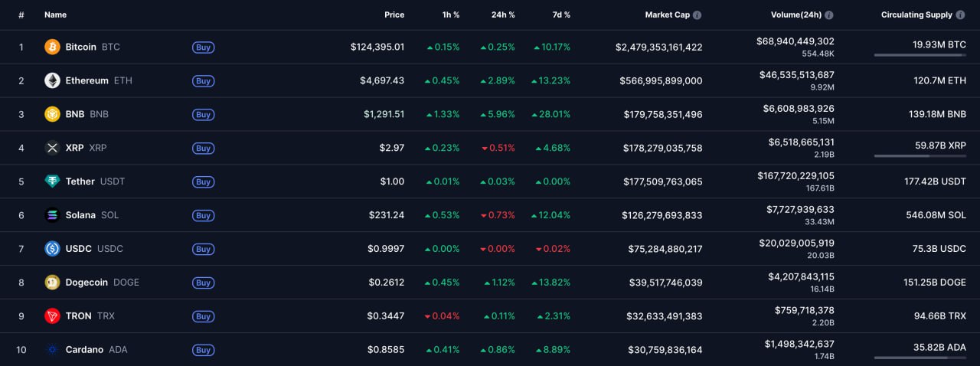Sort by the 7d % column header
Viewport: 980px width, 366px height.
tap(560, 15)
